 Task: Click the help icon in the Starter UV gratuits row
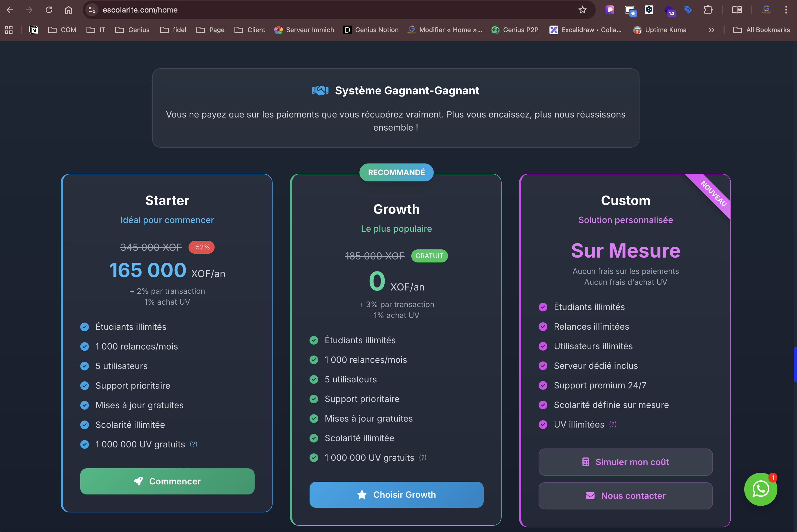click(193, 444)
